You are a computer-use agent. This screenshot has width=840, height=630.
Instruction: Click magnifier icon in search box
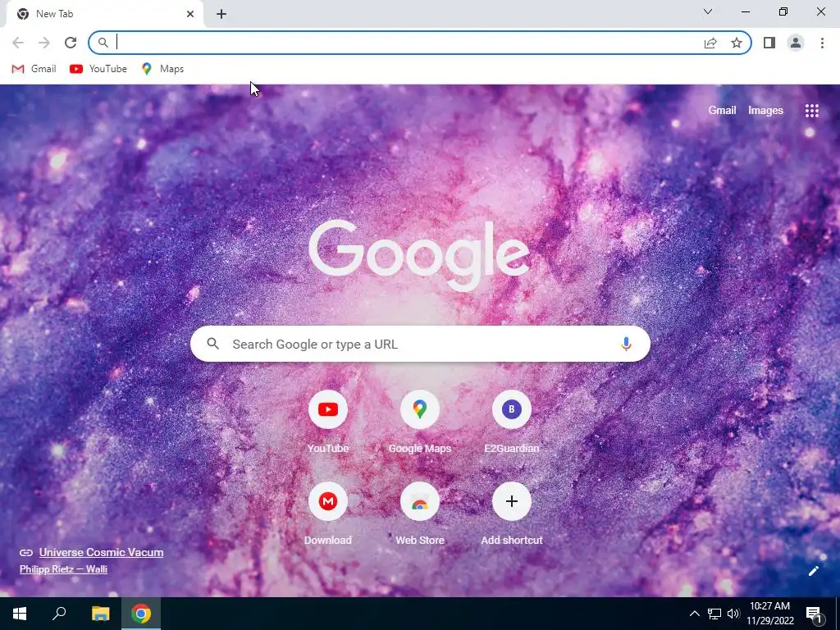click(x=212, y=344)
